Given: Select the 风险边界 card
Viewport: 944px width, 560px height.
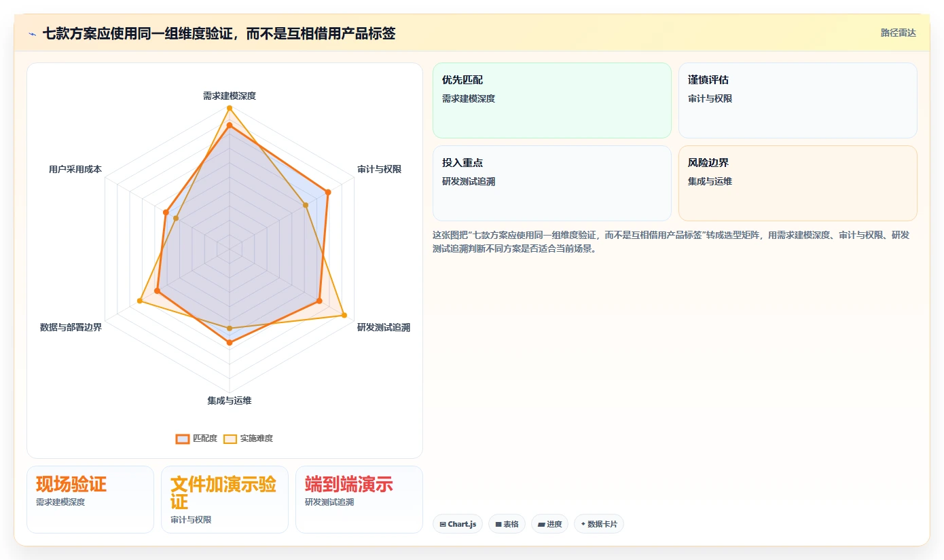Looking at the screenshot, I should coord(798,183).
